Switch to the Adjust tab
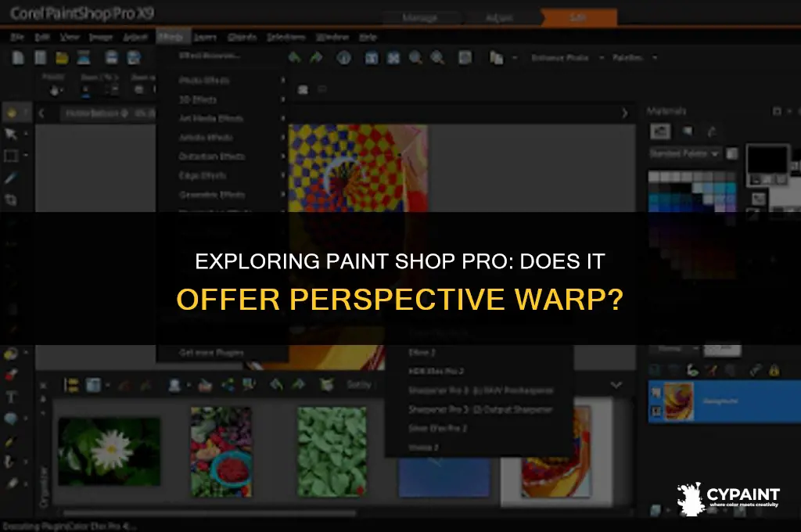Image resolution: width=801 pixels, height=532 pixels. pyautogui.click(x=498, y=18)
